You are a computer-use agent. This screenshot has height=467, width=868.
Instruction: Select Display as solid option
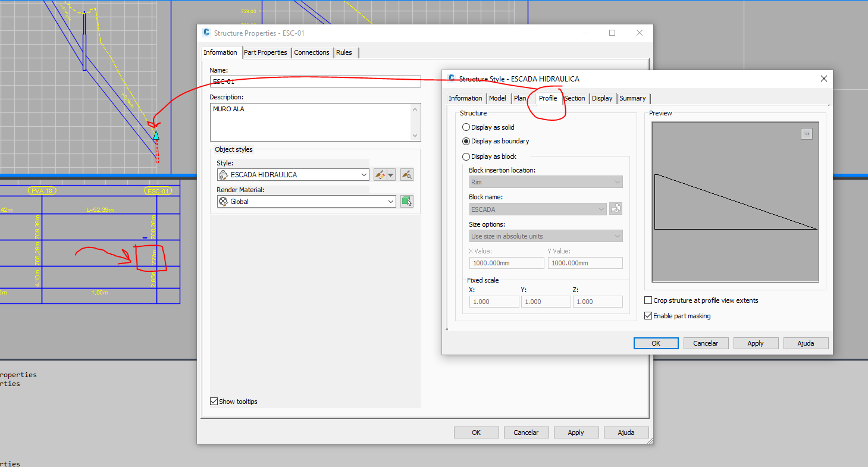pos(466,127)
